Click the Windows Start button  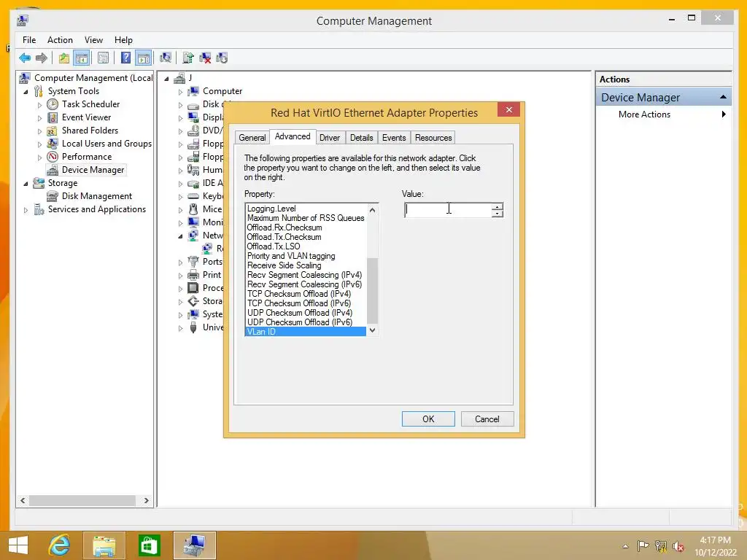(18, 545)
